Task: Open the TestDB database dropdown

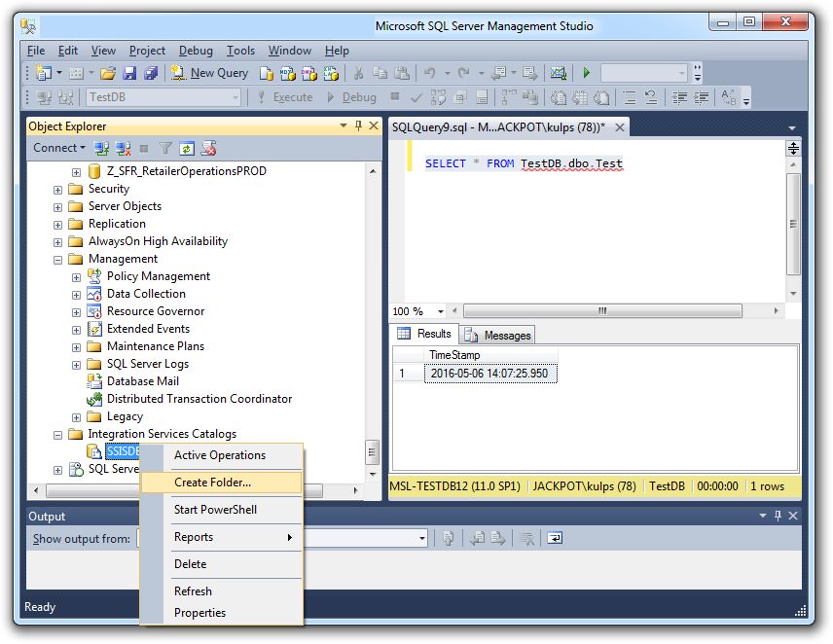Action: [235, 97]
